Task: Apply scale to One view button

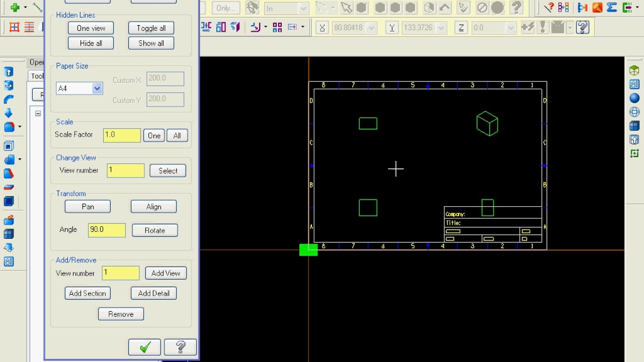Action: pos(154,136)
